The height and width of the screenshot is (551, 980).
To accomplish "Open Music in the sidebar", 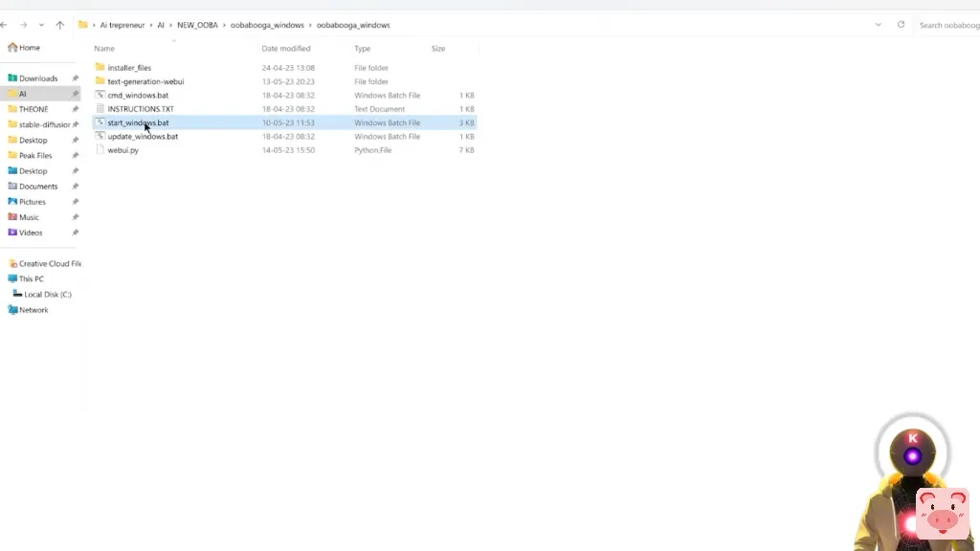I will 29,217.
